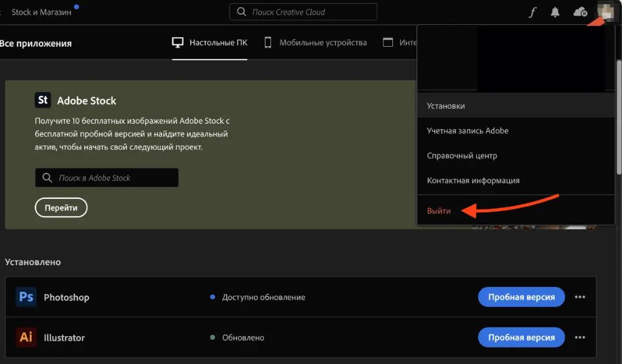The image size is (622, 364).
Task: Open the notifications bell icon
Action: tap(555, 12)
